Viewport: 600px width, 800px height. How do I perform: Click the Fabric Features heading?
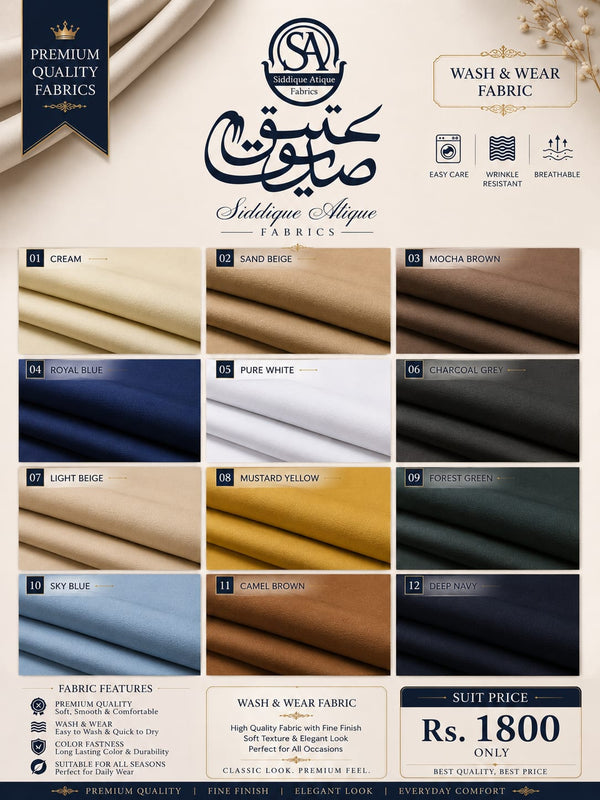(105, 688)
